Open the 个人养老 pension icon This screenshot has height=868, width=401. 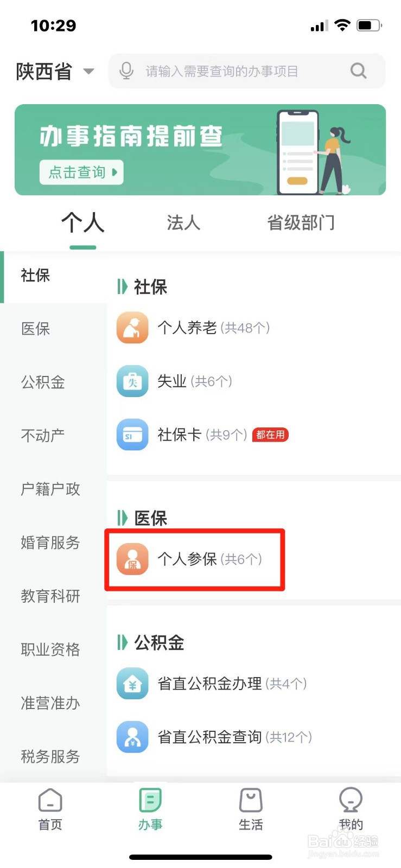tap(132, 328)
